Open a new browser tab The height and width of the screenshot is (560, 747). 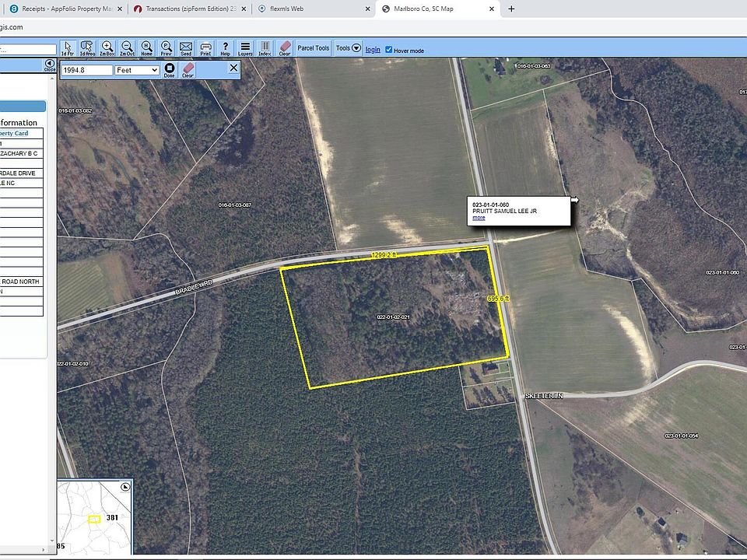(511, 9)
